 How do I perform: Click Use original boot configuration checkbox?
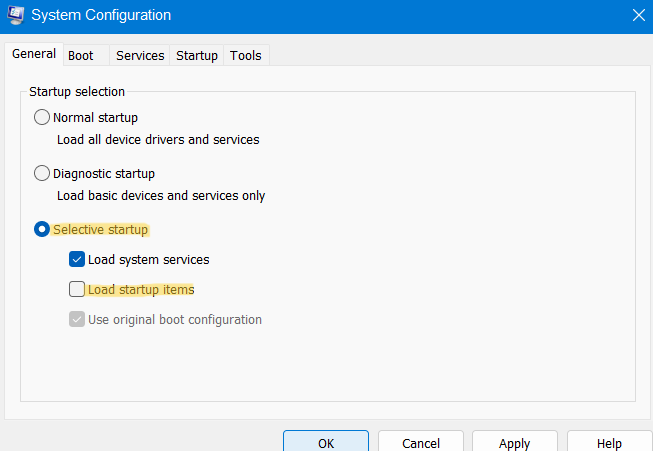pyautogui.click(x=77, y=320)
